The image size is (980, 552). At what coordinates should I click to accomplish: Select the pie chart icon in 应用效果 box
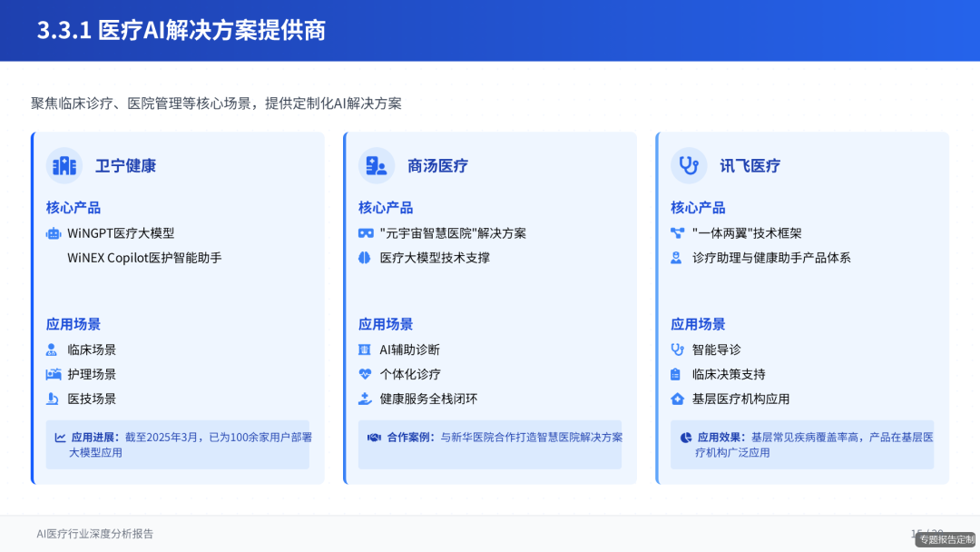tap(685, 437)
